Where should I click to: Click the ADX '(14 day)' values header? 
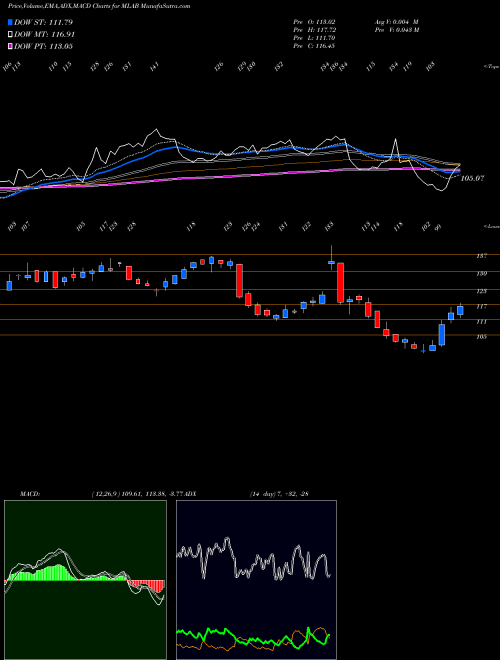click(279, 493)
